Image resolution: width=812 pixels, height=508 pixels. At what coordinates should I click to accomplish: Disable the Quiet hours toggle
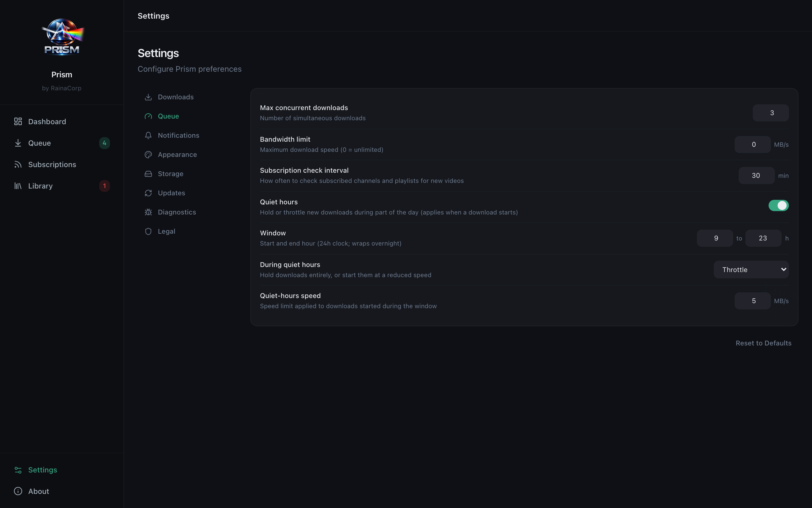[x=778, y=205]
